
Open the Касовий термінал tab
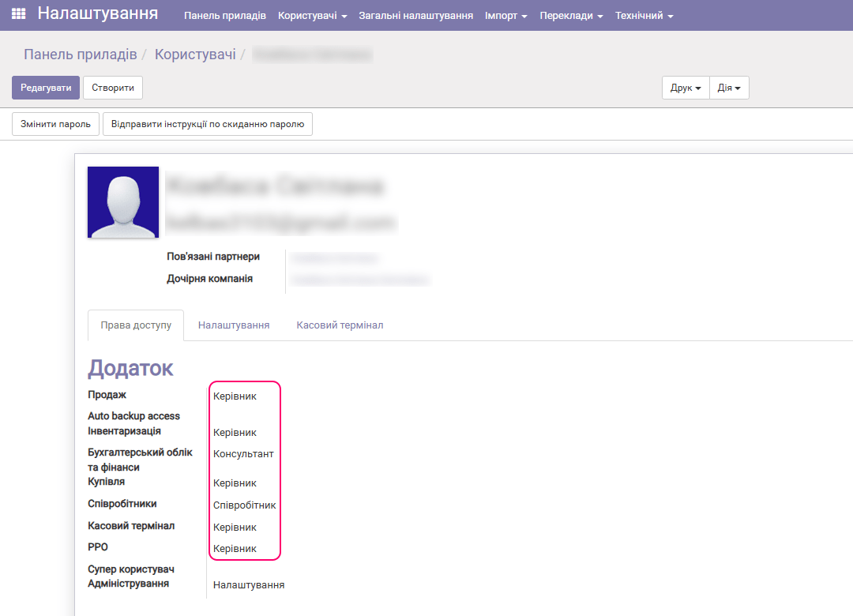[x=340, y=325]
